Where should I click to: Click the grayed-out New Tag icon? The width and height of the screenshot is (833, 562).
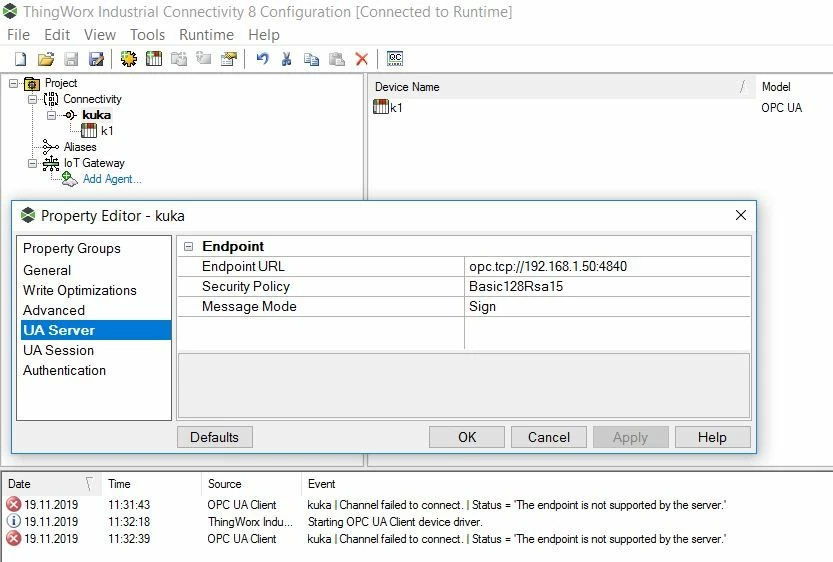(203, 57)
